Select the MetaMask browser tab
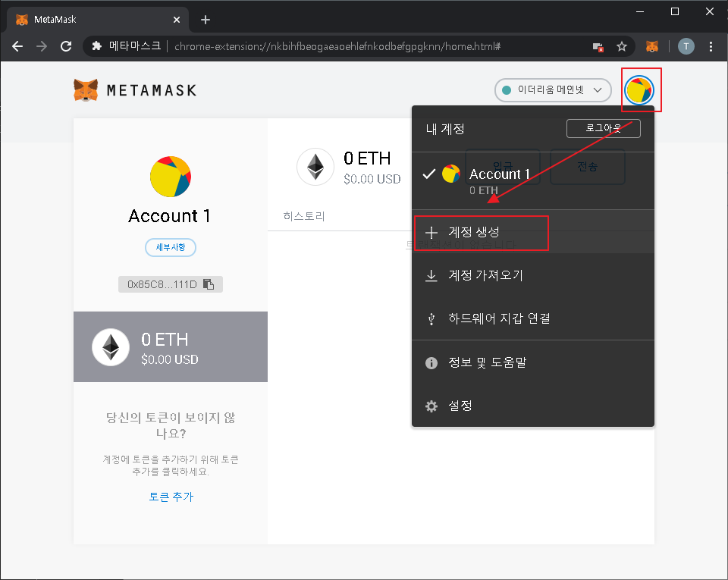The height and width of the screenshot is (580, 728). [x=97, y=20]
